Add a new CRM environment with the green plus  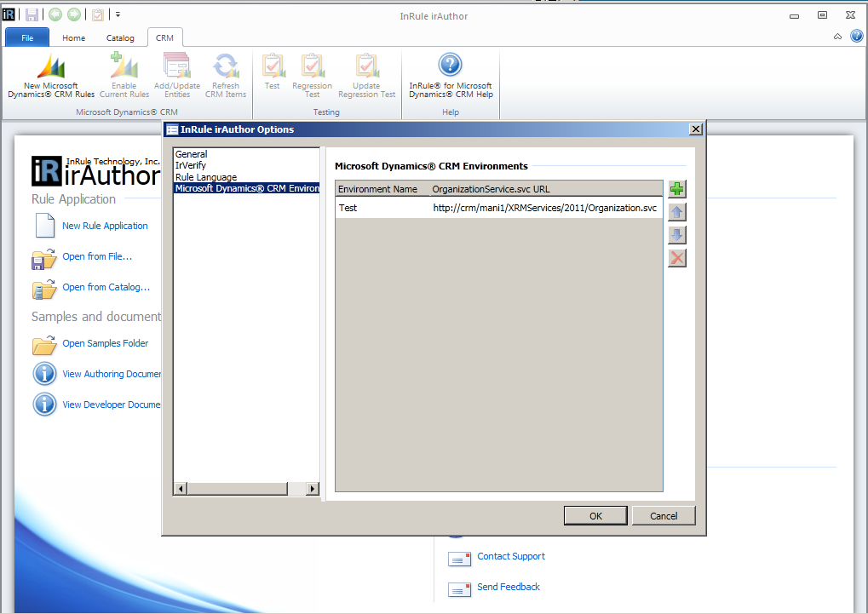click(676, 188)
